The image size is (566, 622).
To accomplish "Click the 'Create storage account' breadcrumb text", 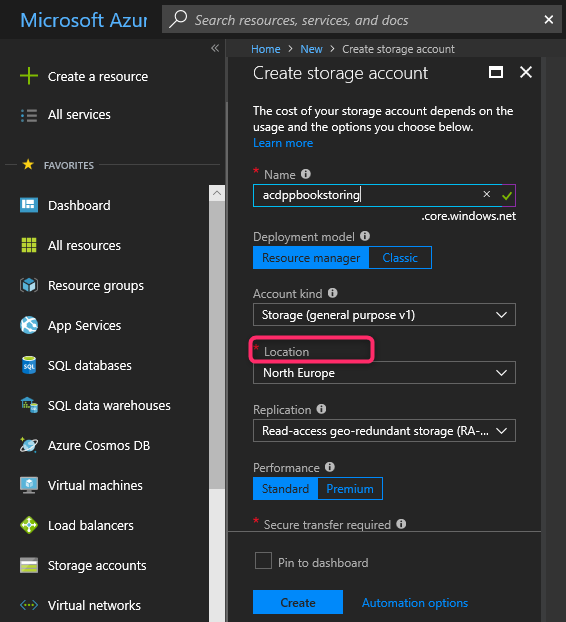I will [398, 49].
